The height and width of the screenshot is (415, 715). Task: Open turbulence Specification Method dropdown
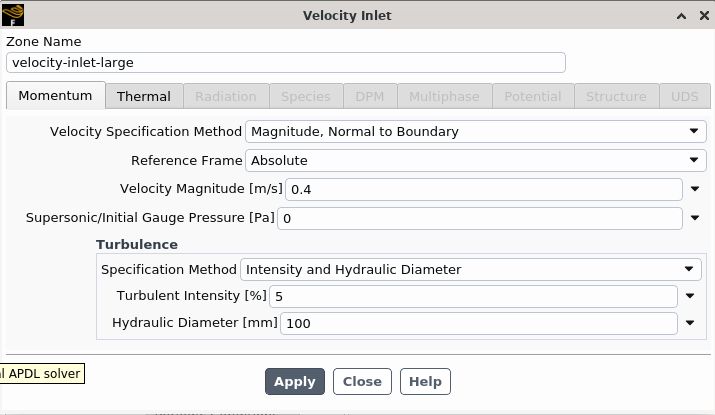pyautogui.click(x=471, y=269)
